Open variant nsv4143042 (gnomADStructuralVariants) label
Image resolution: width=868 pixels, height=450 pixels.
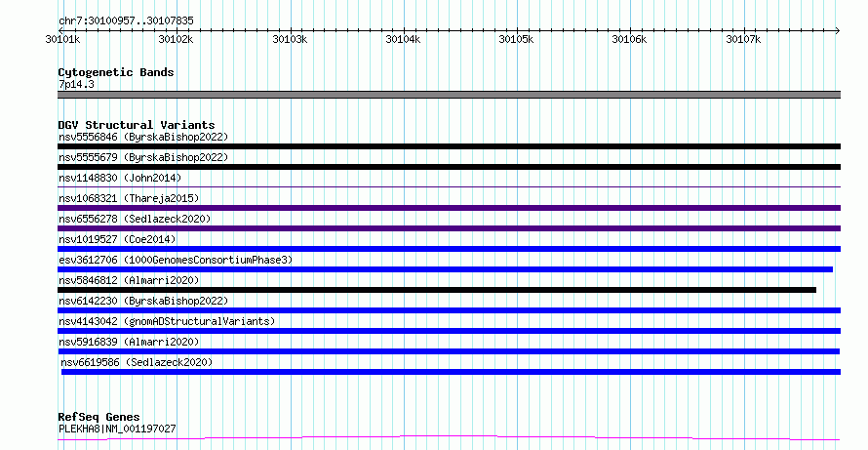pos(167,321)
